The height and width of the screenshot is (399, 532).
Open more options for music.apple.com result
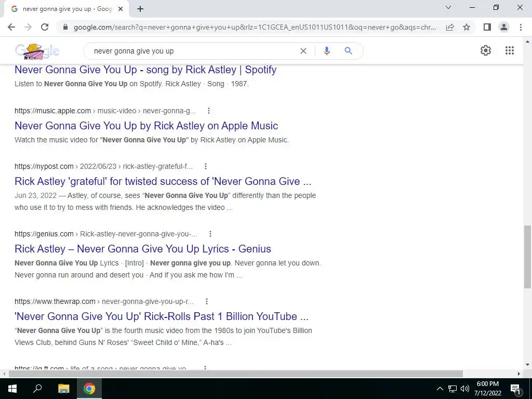(x=209, y=111)
